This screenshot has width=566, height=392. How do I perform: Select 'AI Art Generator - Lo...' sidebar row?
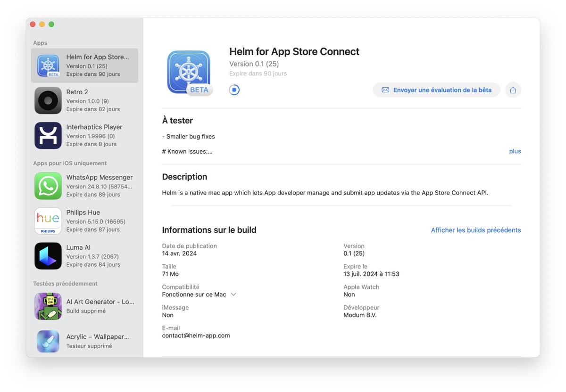coord(84,306)
